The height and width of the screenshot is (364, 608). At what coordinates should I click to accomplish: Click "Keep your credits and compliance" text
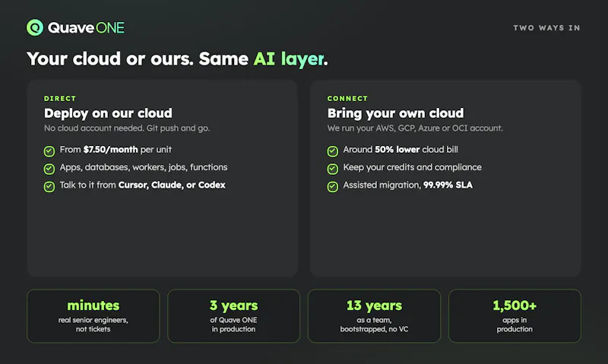tap(412, 167)
